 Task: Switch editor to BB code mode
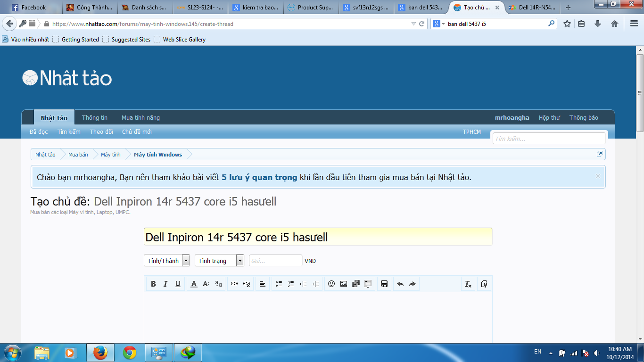[x=484, y=284]
